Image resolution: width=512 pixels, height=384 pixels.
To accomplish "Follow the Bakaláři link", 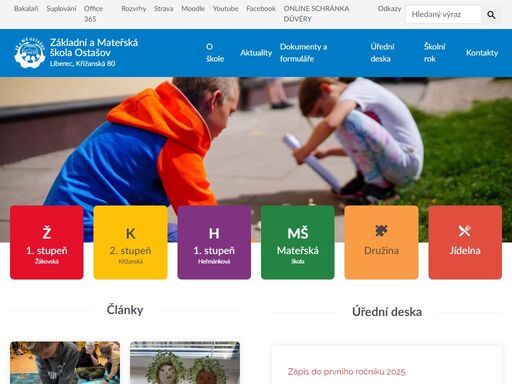I will pyautogui.click(x=26, y=9).
